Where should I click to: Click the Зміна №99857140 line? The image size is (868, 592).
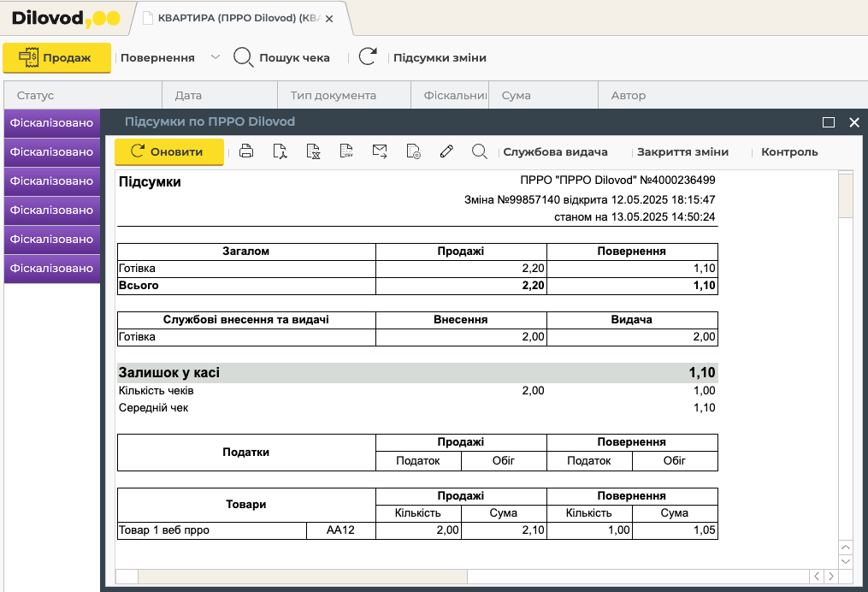pyautogui.click(x=589, y=199)
